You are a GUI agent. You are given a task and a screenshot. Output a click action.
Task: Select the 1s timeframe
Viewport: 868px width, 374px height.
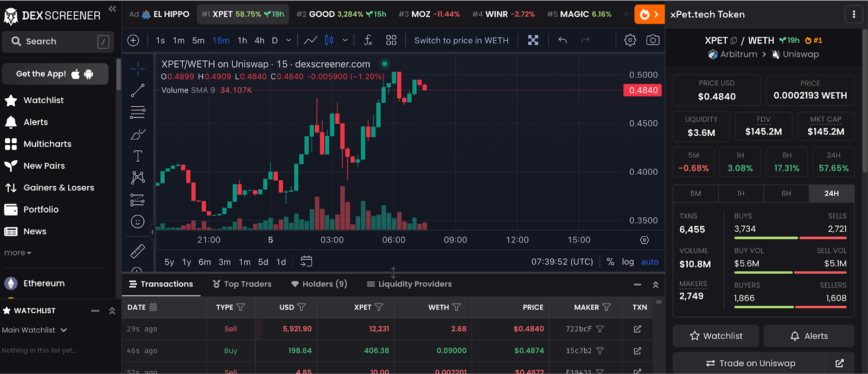[x=160, y=40]
